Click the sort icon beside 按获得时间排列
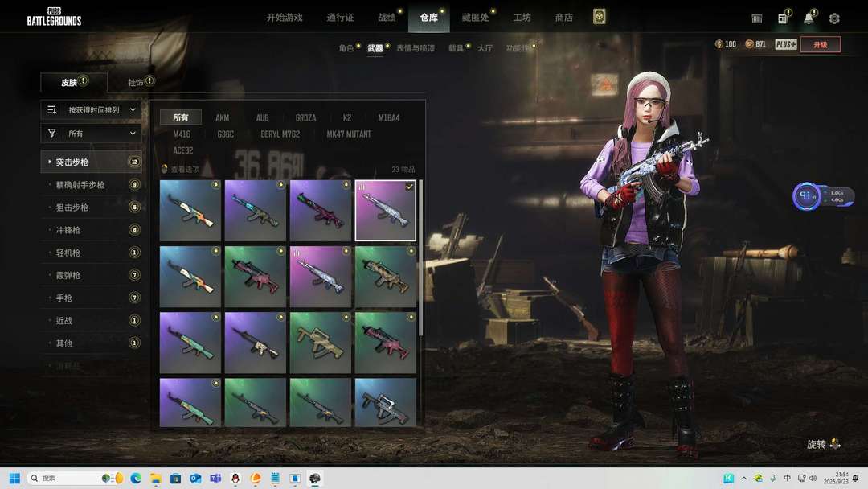This screenshot has width=868, height=489. tap(52, 109)
